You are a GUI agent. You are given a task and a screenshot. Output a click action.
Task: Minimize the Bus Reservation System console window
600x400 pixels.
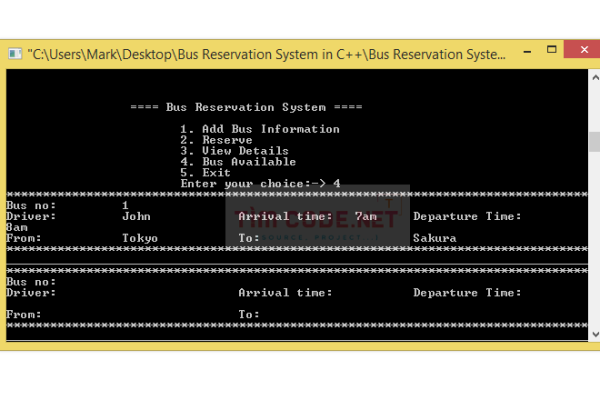coord(527,51)
